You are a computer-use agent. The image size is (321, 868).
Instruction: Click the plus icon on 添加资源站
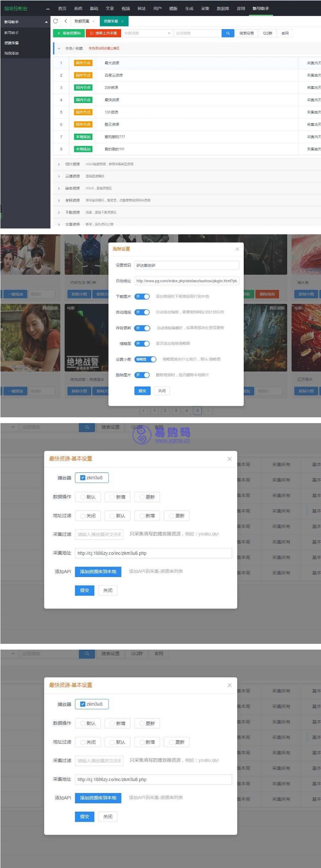[59, 33]
